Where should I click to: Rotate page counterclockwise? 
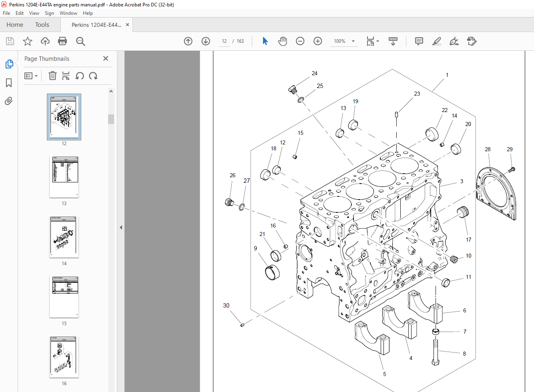pos(80,76)
